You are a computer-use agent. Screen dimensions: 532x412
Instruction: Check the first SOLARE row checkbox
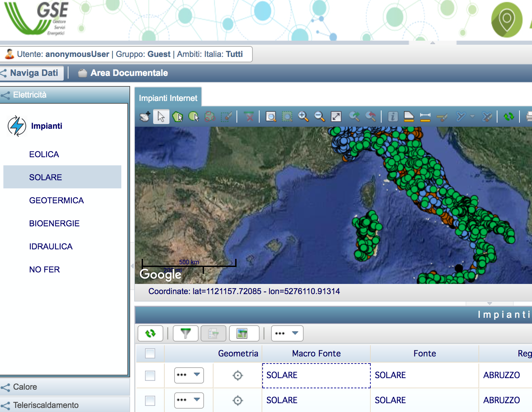coord(150,375)
